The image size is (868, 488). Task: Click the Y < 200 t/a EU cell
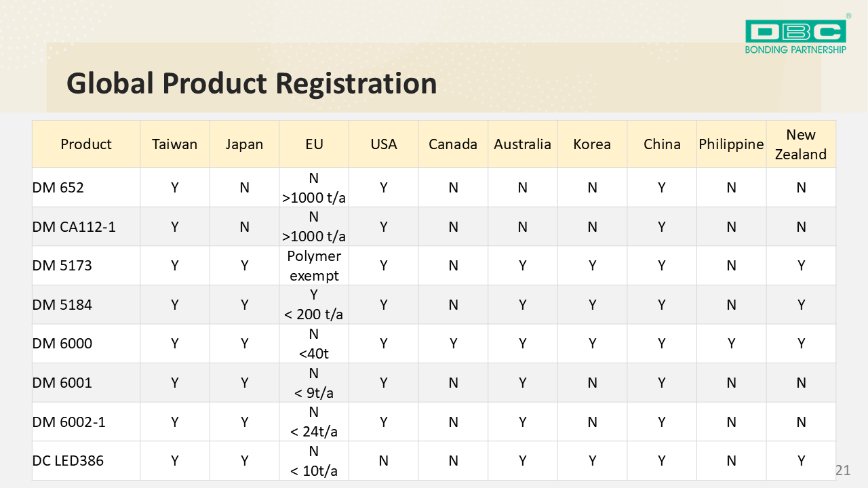(x=314, y=304)
